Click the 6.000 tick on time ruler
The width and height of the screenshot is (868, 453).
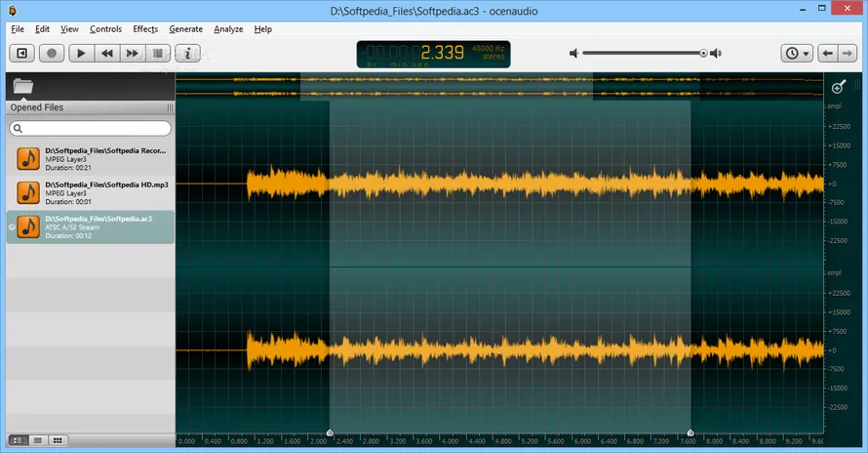click(582, 441)
